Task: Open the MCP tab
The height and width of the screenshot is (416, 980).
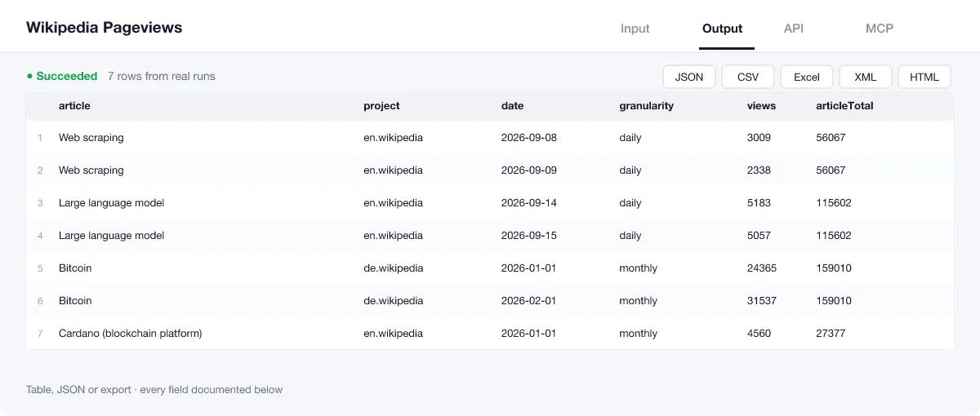Action: click(880, 29)
